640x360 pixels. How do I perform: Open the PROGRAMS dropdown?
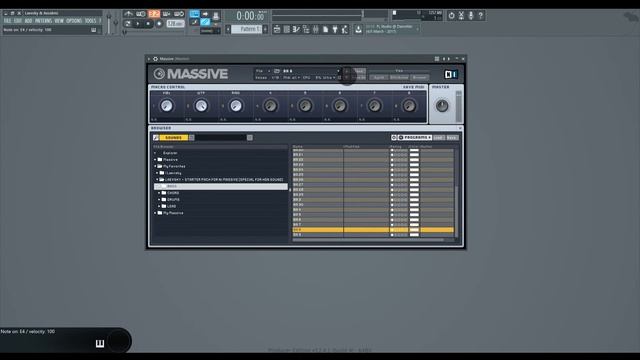(x=415, y=138)
